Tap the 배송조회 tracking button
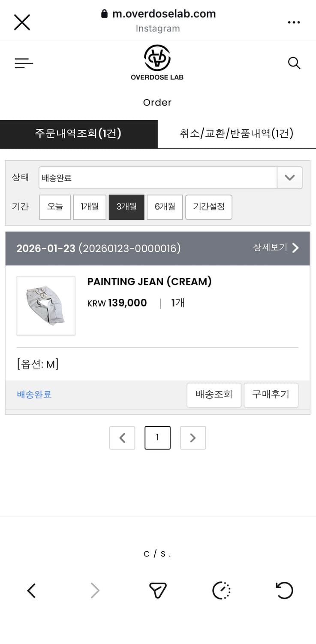The width and height of the screenshot is (316, 644). pos(214,395)
